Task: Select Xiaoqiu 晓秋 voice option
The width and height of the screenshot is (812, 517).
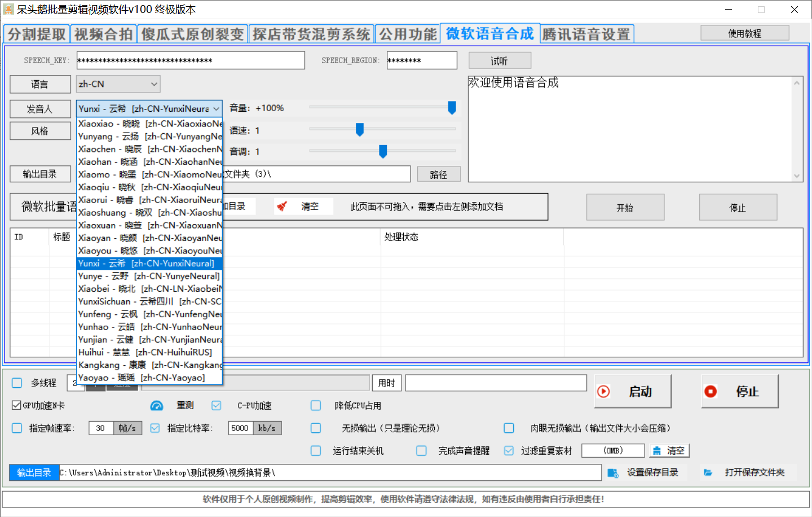Action: pyautogui.click(x=149, y=187)
